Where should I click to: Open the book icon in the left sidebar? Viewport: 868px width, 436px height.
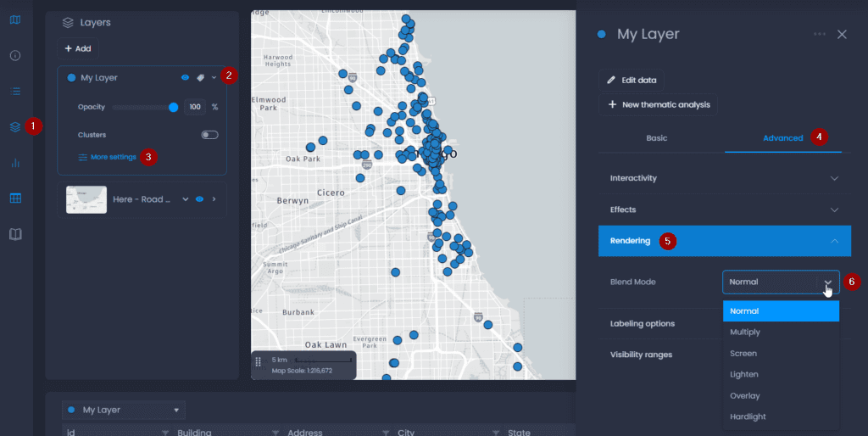15,234
